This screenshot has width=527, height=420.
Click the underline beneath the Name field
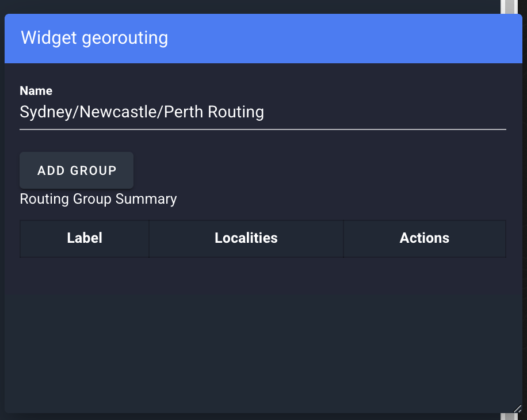263,129
